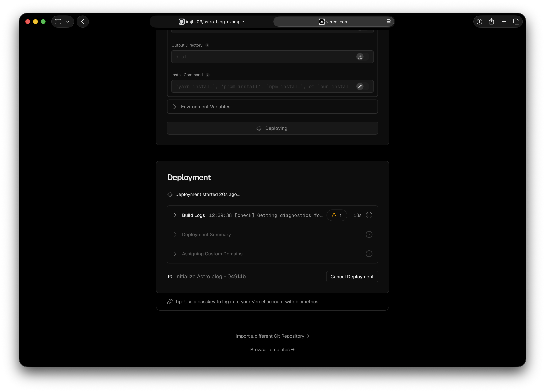Cancel the deployment
Screen dimensions: 545x392
[352, 276]
